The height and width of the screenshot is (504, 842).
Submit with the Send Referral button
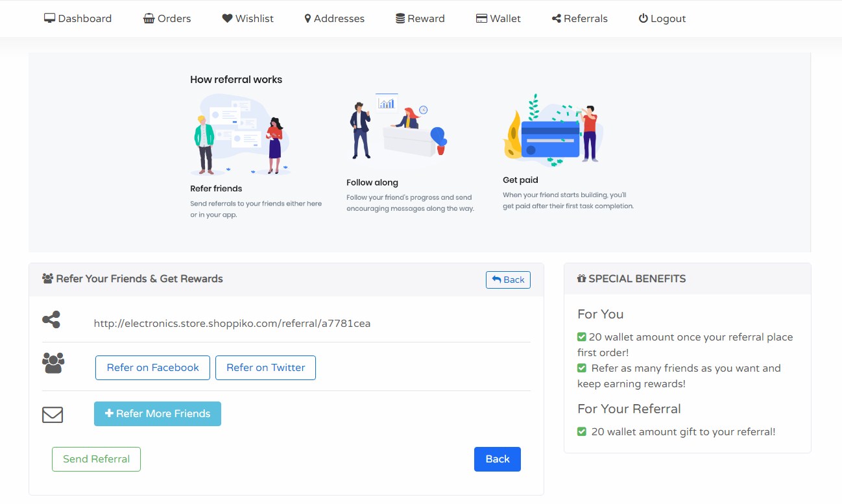(x=96, y=459)
